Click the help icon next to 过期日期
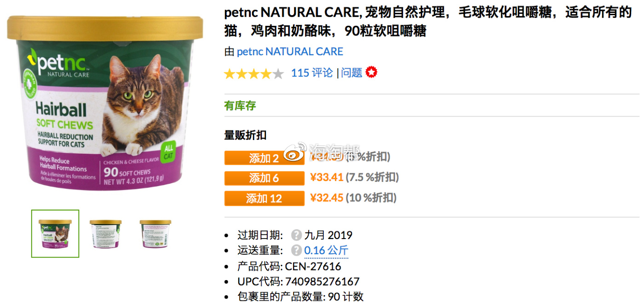644x304 pixels. click(x=297, y=235)
